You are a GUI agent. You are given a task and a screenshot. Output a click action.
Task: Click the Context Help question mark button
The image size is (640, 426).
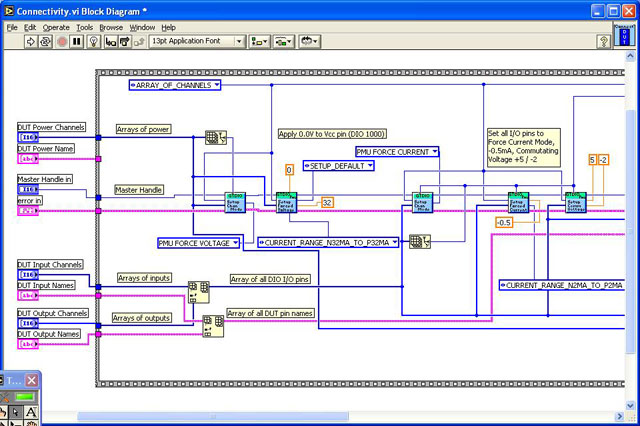pos(604,41)
